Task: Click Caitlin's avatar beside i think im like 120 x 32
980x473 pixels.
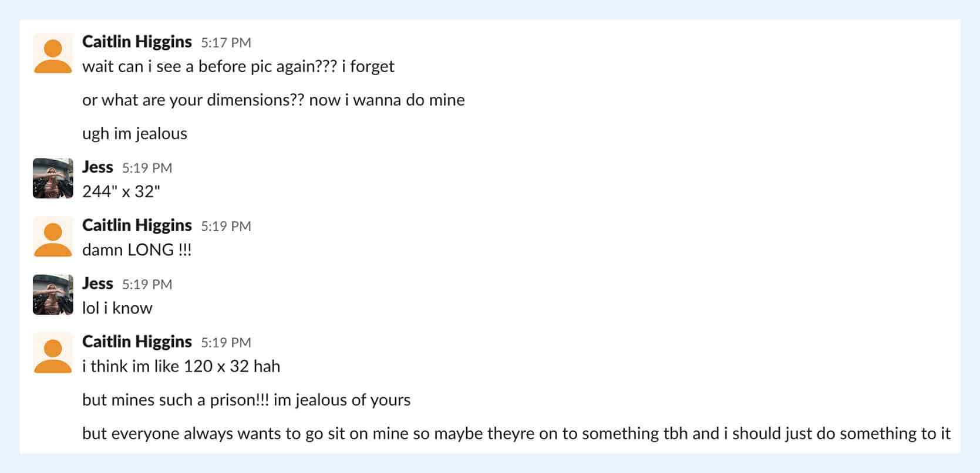Action: [x=53, y=353]
